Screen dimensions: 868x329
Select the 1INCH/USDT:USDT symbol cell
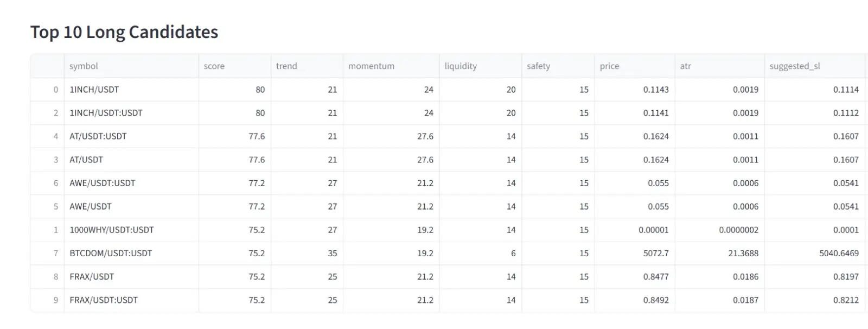[131, 113]
